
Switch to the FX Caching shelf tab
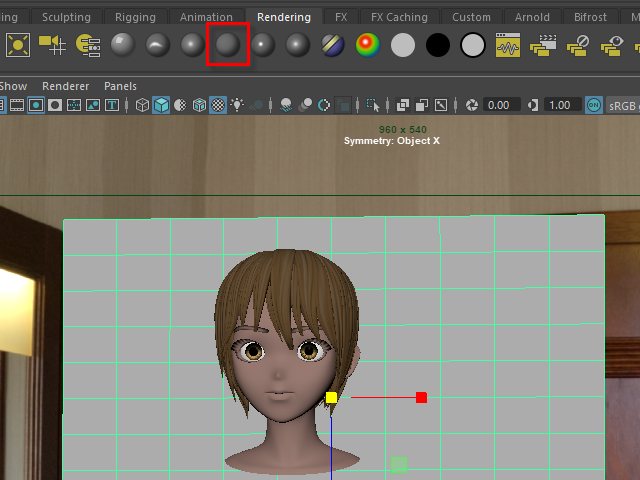pyautogui.click(x=398, y=17)
